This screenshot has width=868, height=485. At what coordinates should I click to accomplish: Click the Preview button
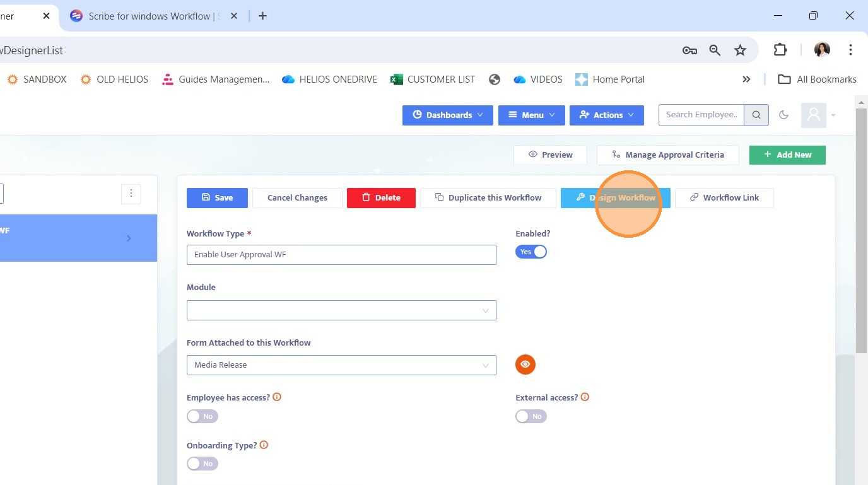[550, 155]
